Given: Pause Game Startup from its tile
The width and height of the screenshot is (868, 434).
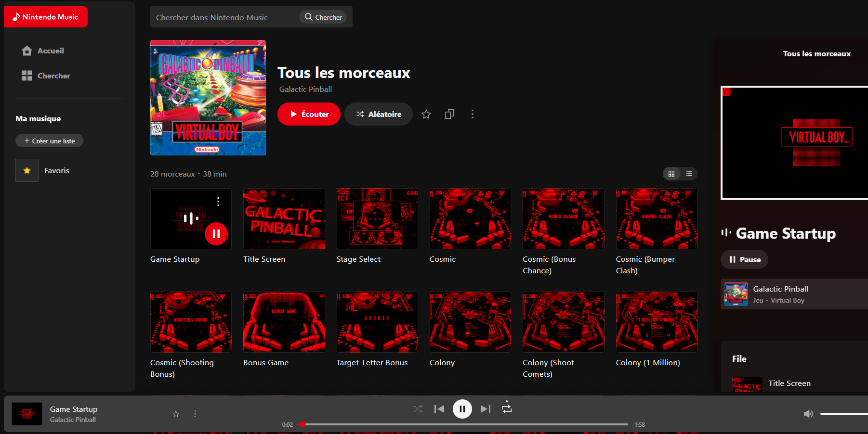Looking at the screenshot, I should click(216, 234).
